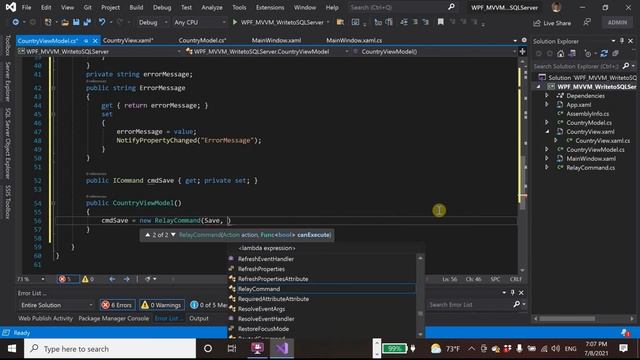This screenshot has width=640, height=360.
Task: Expand the RelayCommand.cs node
Action: 547,167
